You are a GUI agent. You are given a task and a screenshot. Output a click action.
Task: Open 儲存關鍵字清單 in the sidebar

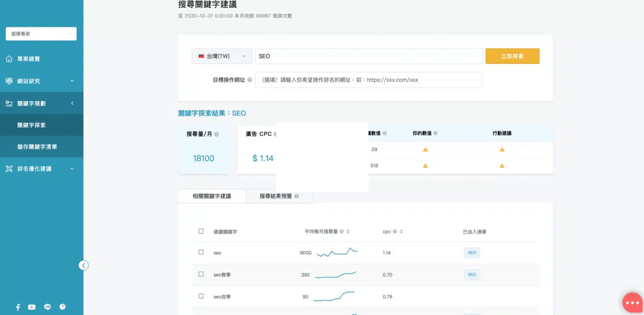(x=37, y=147)
